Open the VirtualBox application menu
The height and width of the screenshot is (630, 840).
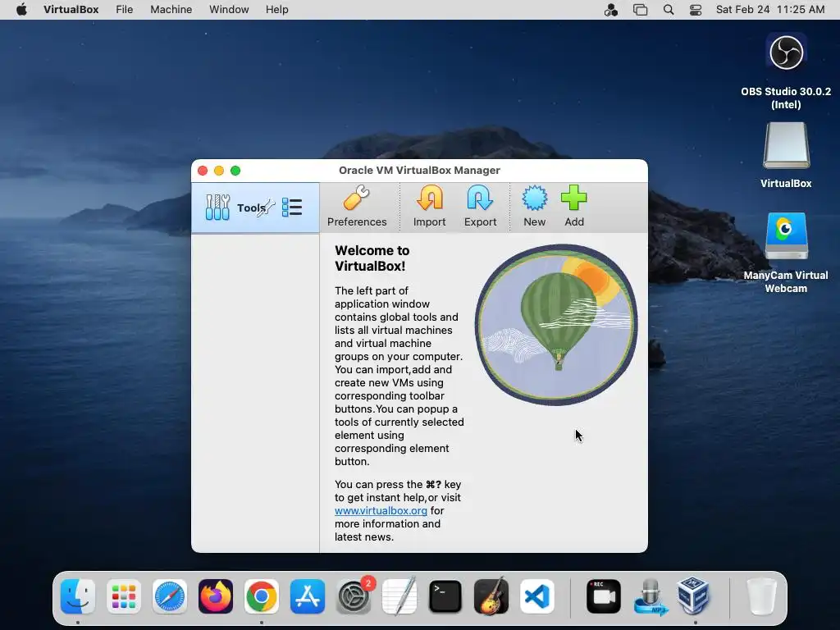71,10
